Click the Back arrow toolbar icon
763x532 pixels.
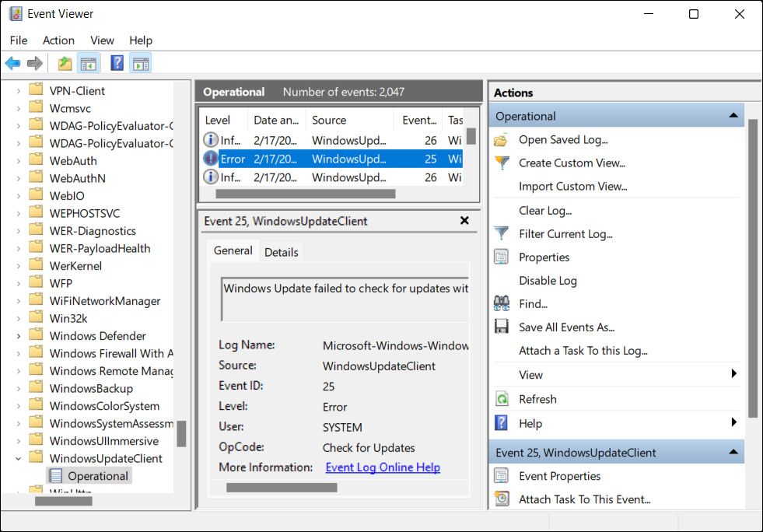(12, 63)
